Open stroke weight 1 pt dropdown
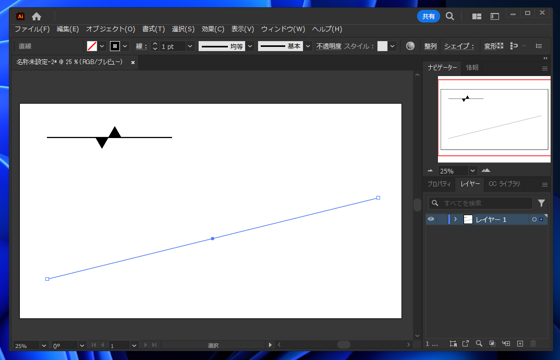This screenshot has width=560, height=360. tap(190, 46)
